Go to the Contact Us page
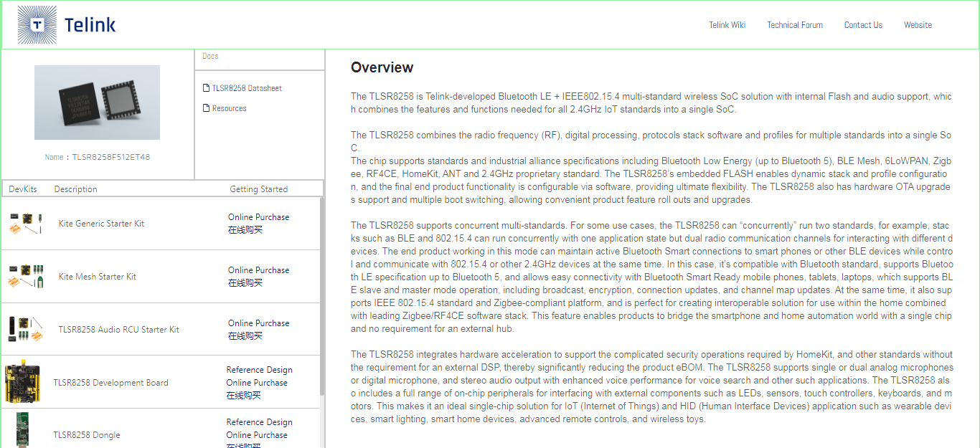This screenshot has width=980, height=448. (863, 25)
